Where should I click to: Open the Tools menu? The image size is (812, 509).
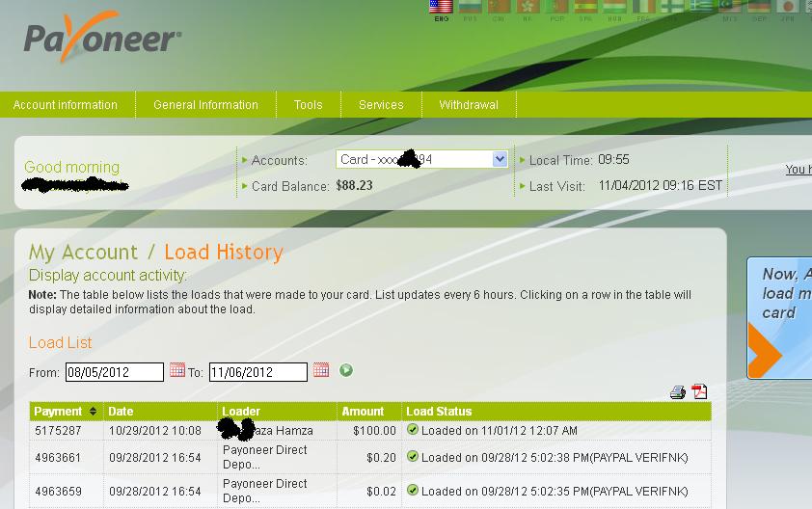tap(309, 105)
